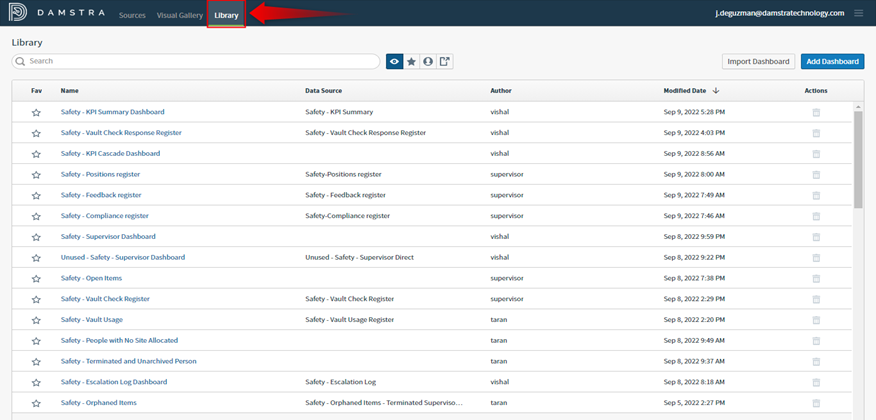Filter dashboards by the user profile icon

[428, 61]
